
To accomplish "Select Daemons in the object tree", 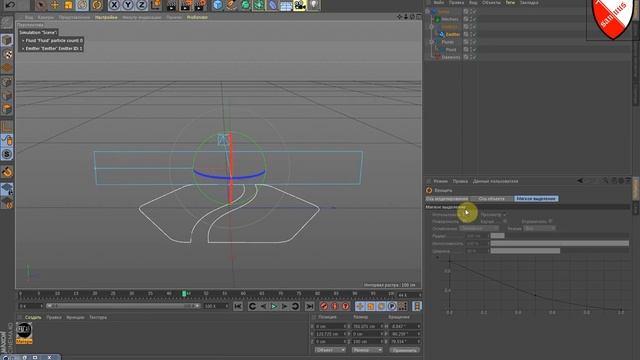I will pos(451,57).
